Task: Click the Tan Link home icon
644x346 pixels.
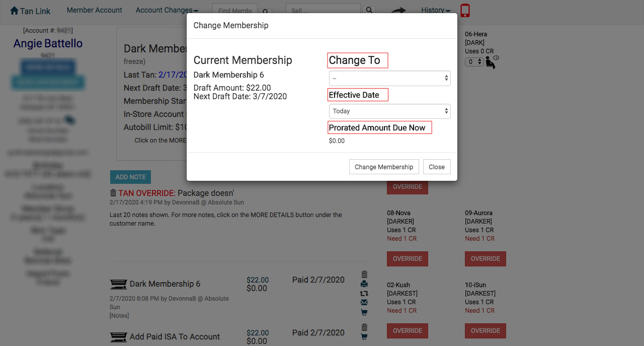Action: point(14,11)
